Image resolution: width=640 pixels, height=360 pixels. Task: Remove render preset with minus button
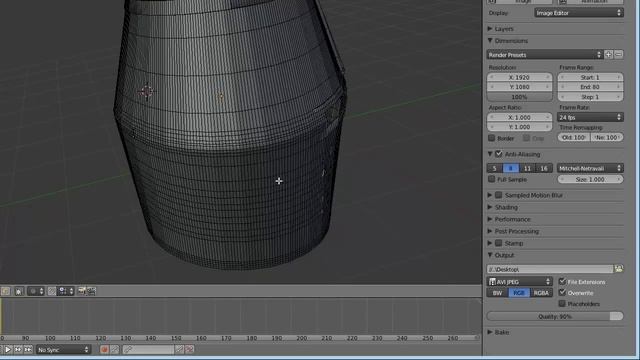619,55
